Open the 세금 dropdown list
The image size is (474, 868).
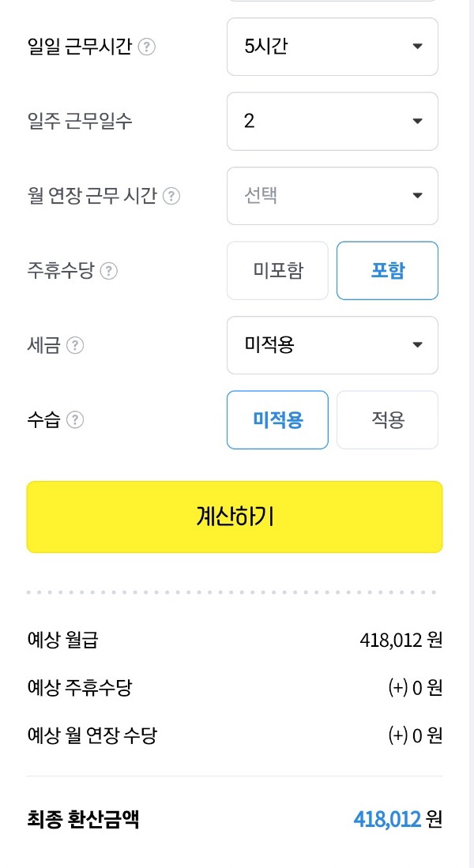(333, 345)
